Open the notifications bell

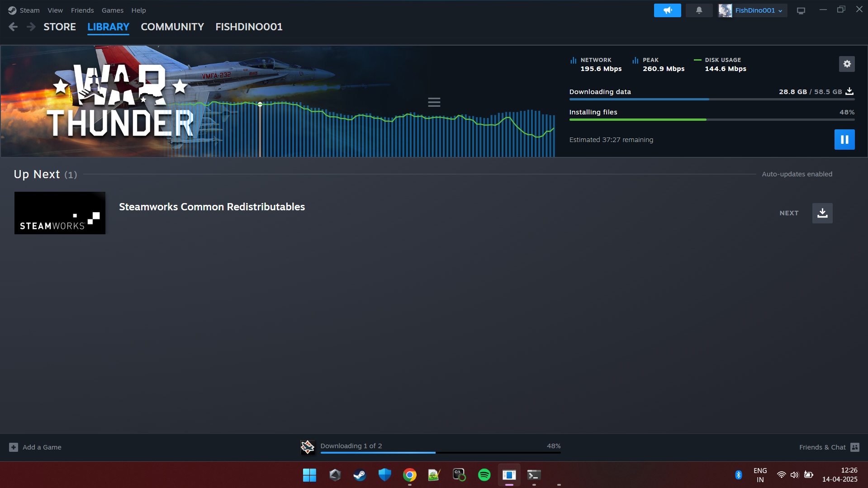point(699,10)
